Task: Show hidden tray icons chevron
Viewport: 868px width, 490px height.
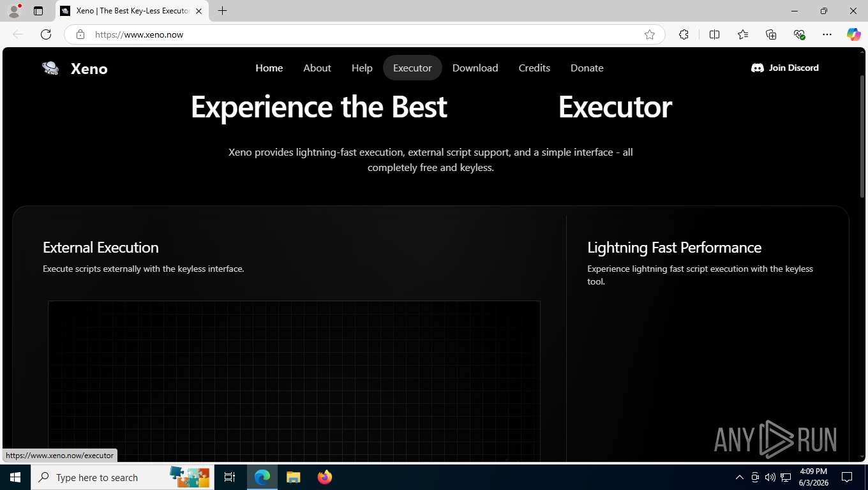Action: point(740,477)
